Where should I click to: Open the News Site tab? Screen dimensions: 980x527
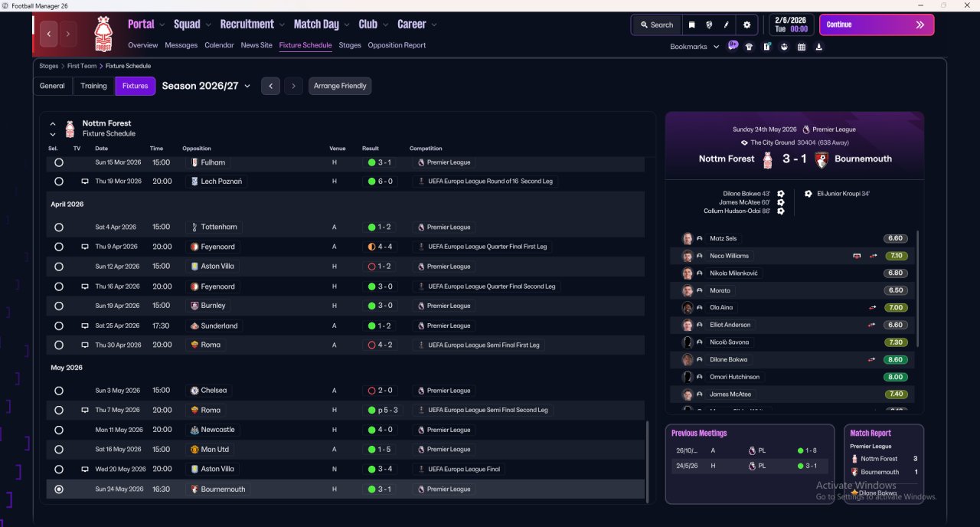256,45
